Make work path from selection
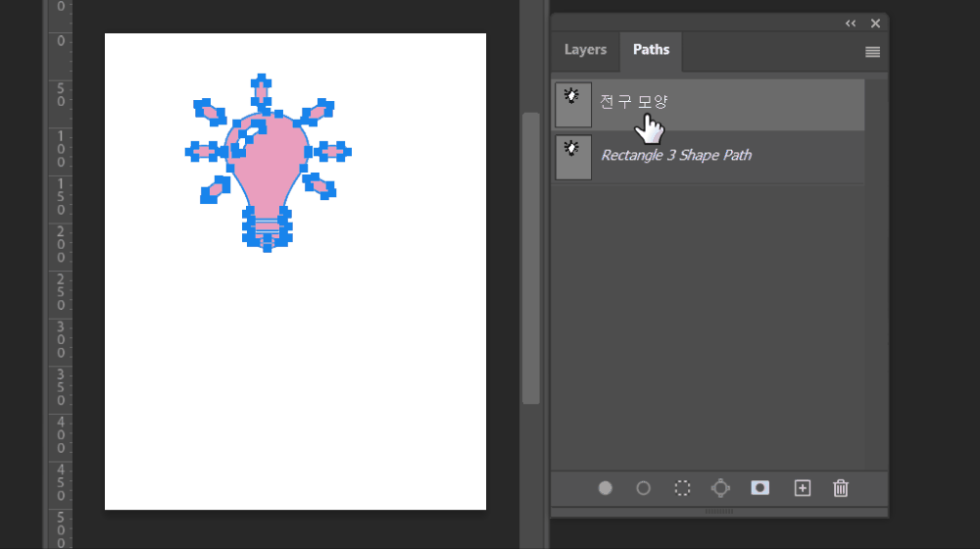 tap(720, 488)
